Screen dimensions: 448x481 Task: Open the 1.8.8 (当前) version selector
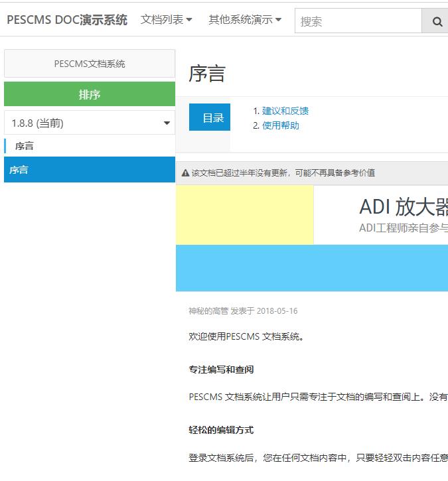(90, 123)
